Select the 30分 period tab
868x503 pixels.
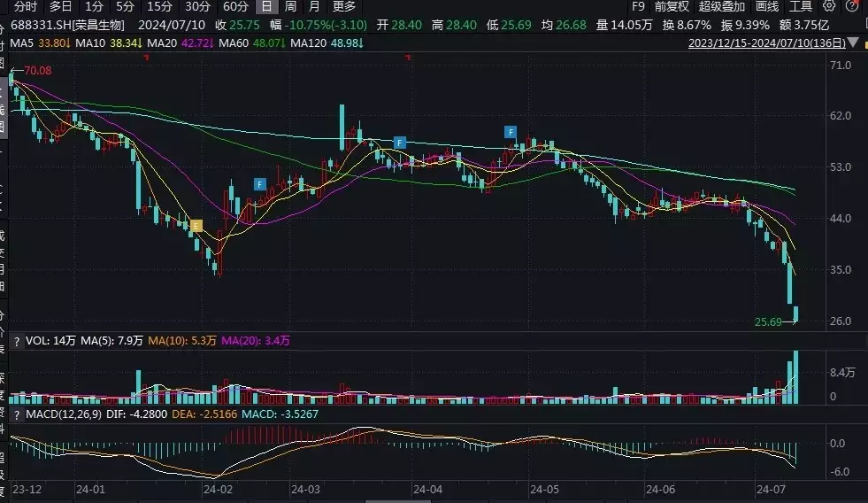point(197,7)
